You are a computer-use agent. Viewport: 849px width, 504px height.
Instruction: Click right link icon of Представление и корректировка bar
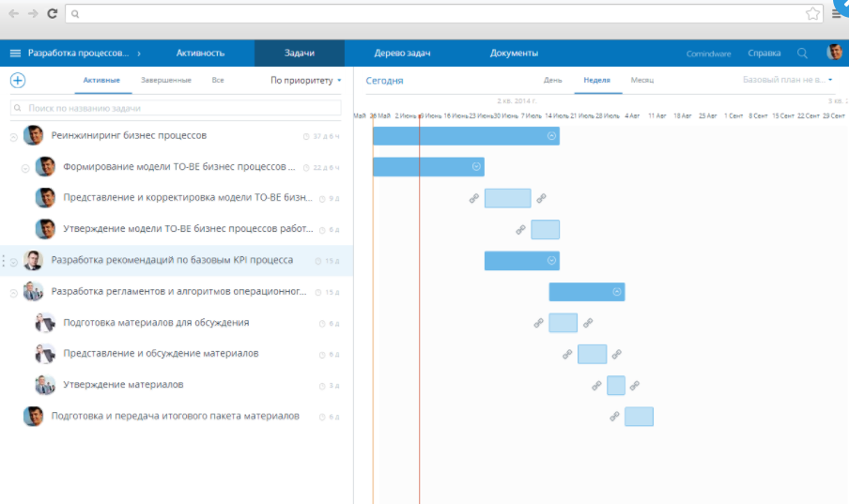541,199
